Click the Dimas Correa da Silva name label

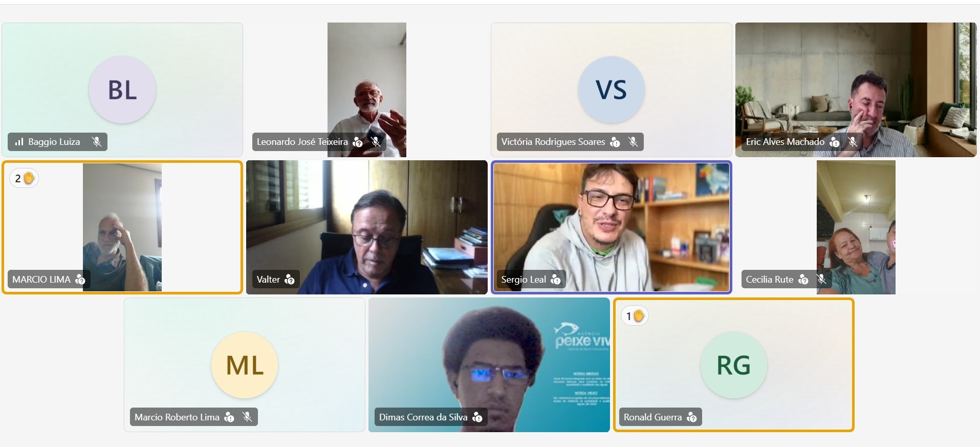click(423, 417)
